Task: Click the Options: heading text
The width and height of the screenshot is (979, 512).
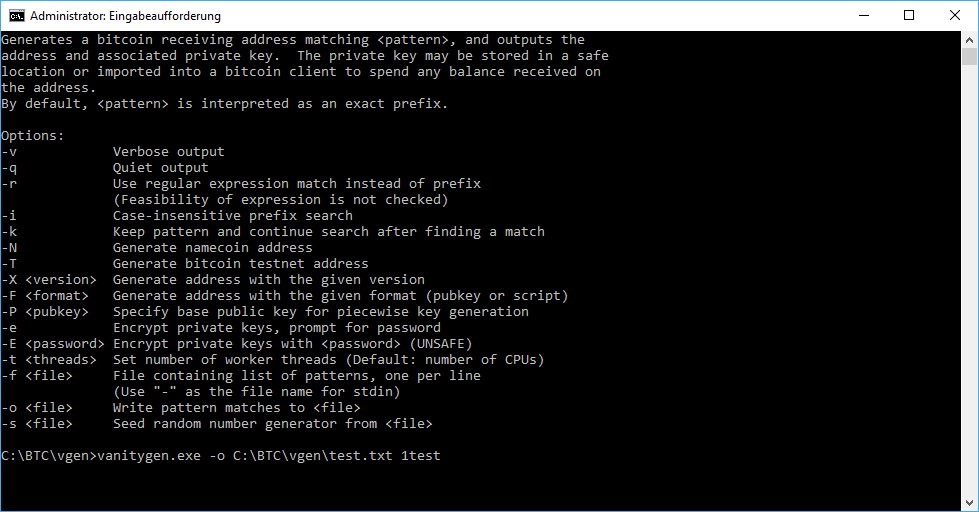Action: [32, 135]
